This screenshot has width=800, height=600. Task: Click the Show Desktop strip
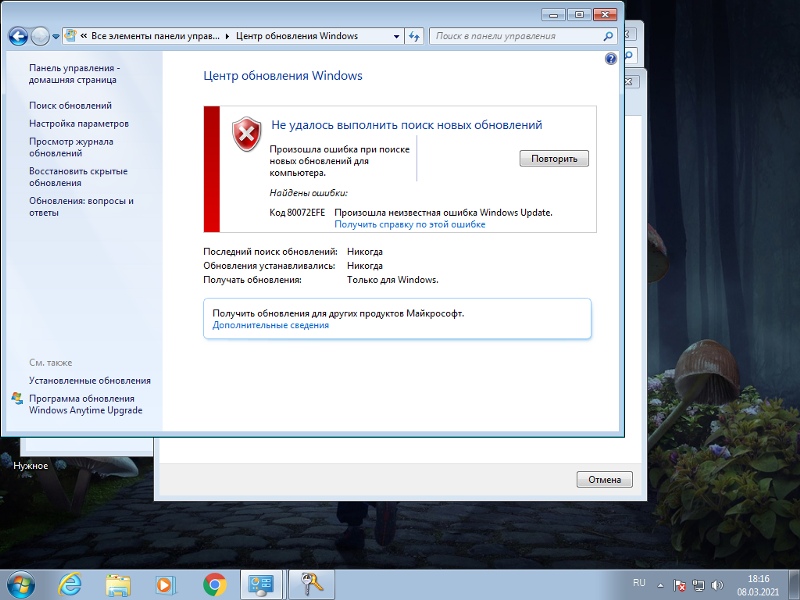794,585
